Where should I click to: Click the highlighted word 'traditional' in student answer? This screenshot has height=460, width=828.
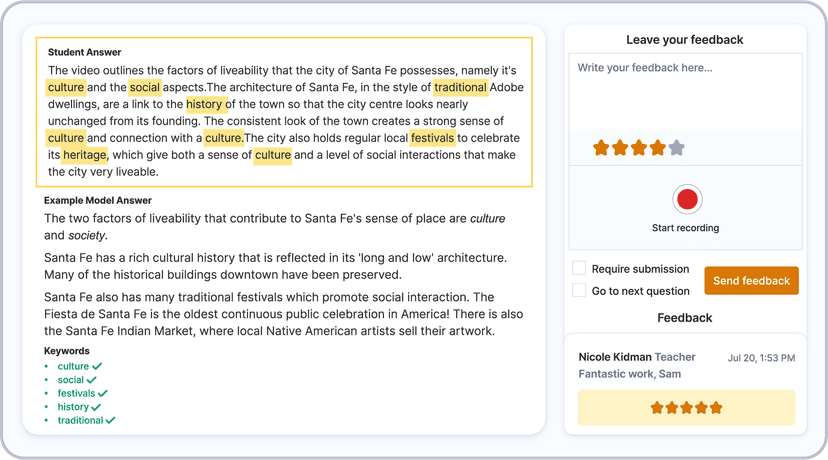coord(460,87)
